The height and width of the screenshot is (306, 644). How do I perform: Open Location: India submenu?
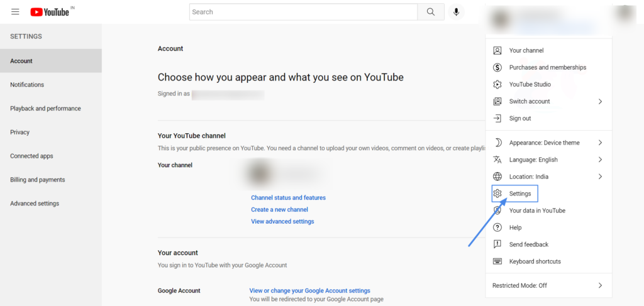(600, 177)
